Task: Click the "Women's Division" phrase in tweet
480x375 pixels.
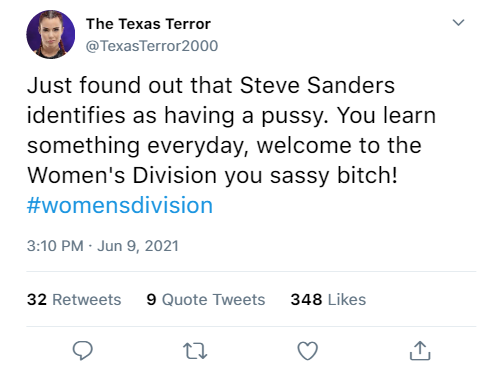Action: pyautogui.click(x=122, y=175)
